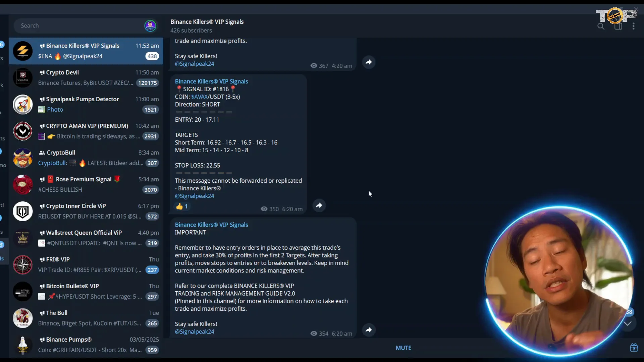Open the Crypto Devil chat
644x362 pixels.
pos(86,78)
